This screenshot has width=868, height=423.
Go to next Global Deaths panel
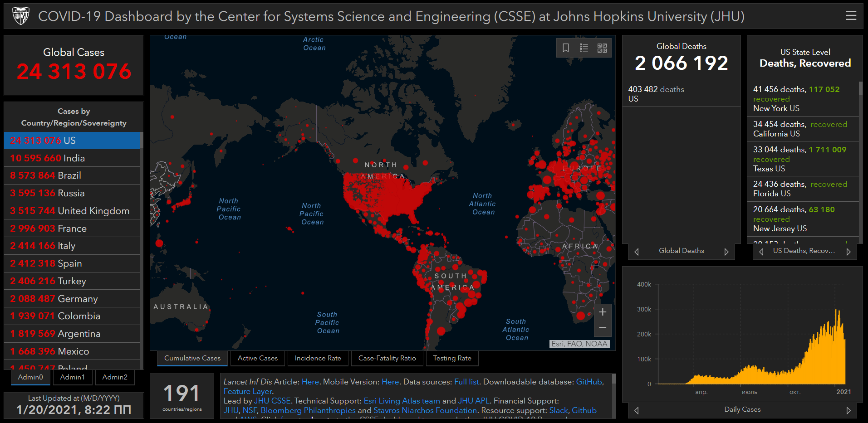tap(726, 252)
